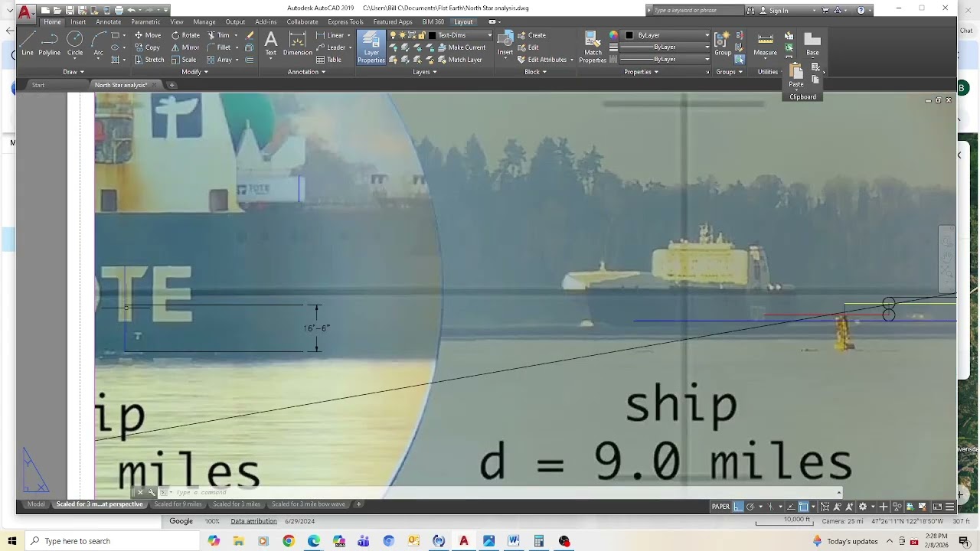Expand the Modify panel options

coord(194,72)
